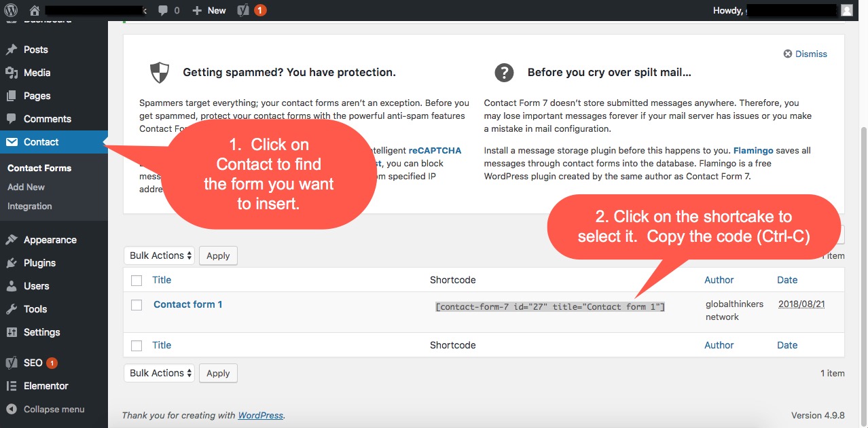Click the 2018/08/21 date cell
The width and height of the screenshot is (868, 428).
click(802, 304)
